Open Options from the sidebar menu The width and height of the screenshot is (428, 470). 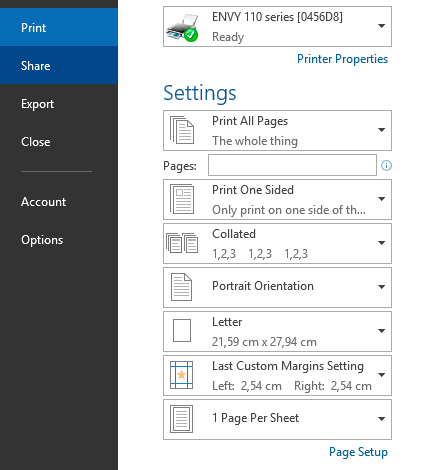click(59, 240)
